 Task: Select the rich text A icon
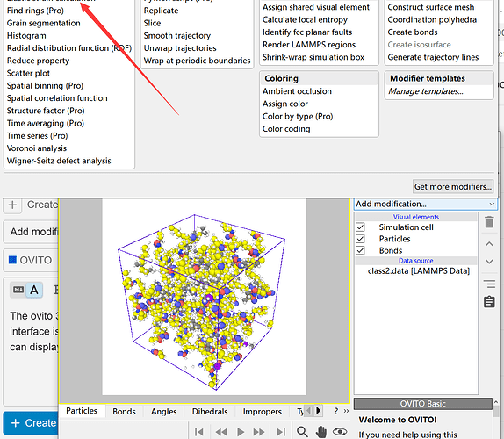(x=34, y=290)
